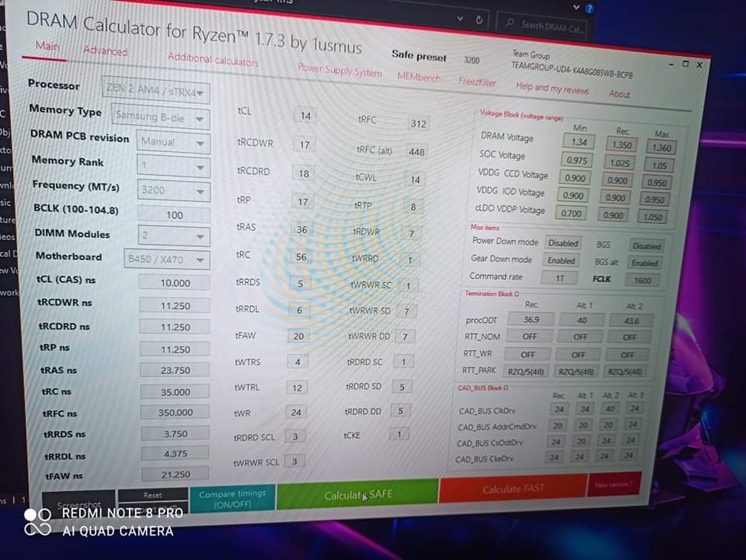Select the tCWL value 14
This screenshot has width=746, height=560.
click(415, 179)
